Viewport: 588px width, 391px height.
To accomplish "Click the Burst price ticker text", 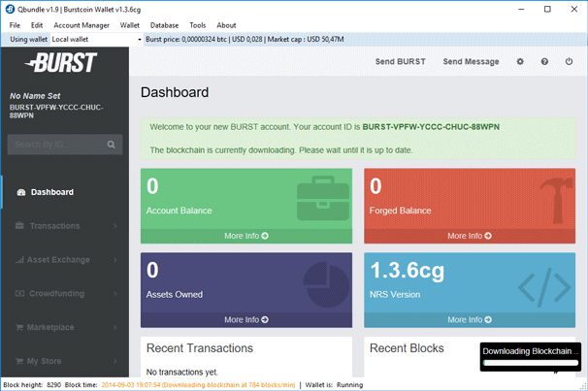I will click(245, 40).
